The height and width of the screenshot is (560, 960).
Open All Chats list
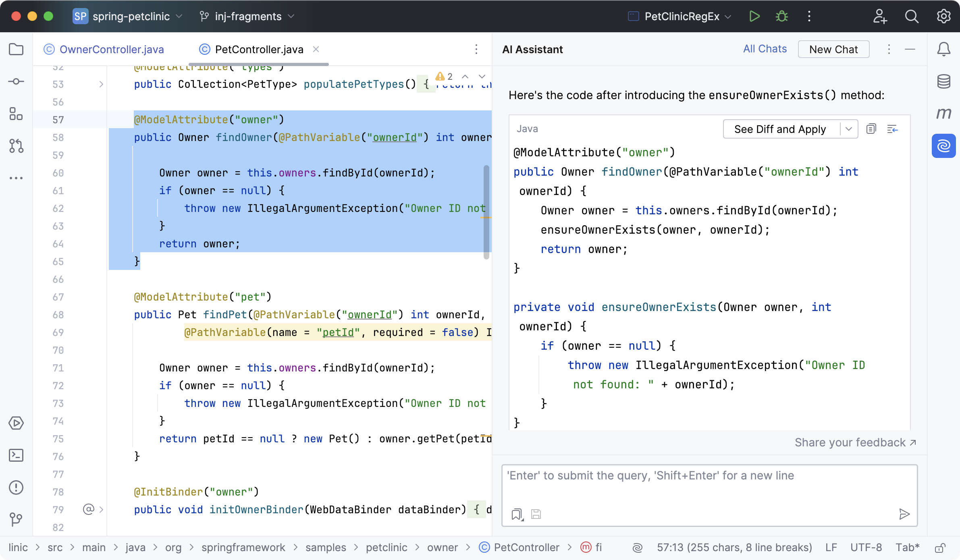pyautogui.click(x=765, y=49)
